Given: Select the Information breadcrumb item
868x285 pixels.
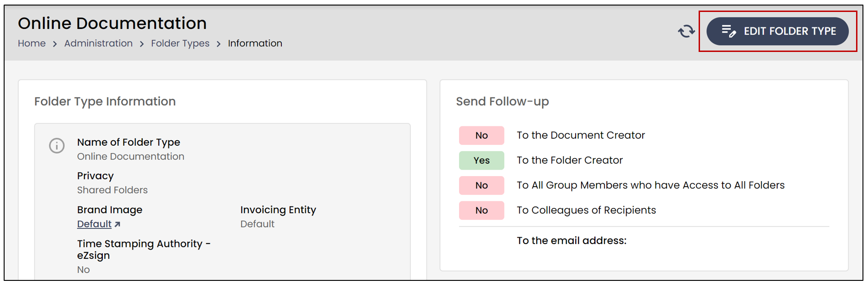Looking at the screenshot, I should pyautogui.click(x=255, y=43).
